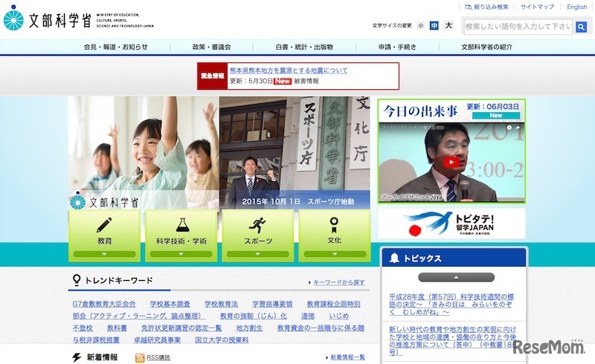595x364 pixels.
Task: Open G7倉敷教育大臣会合 keyword
Action: tap(104, 304)
